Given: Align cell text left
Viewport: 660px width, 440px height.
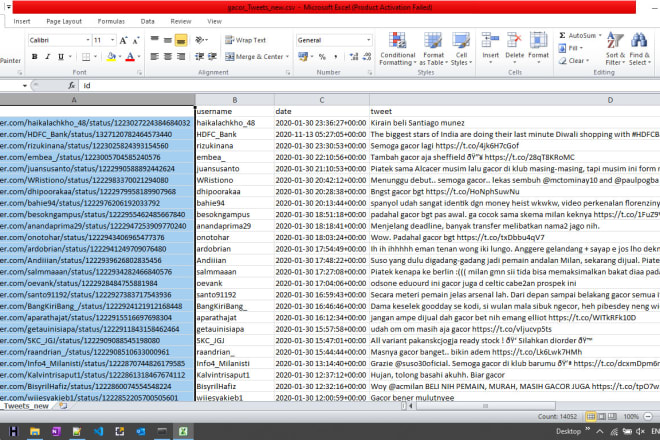Looking at the screenshot, I should pos(154,56).
